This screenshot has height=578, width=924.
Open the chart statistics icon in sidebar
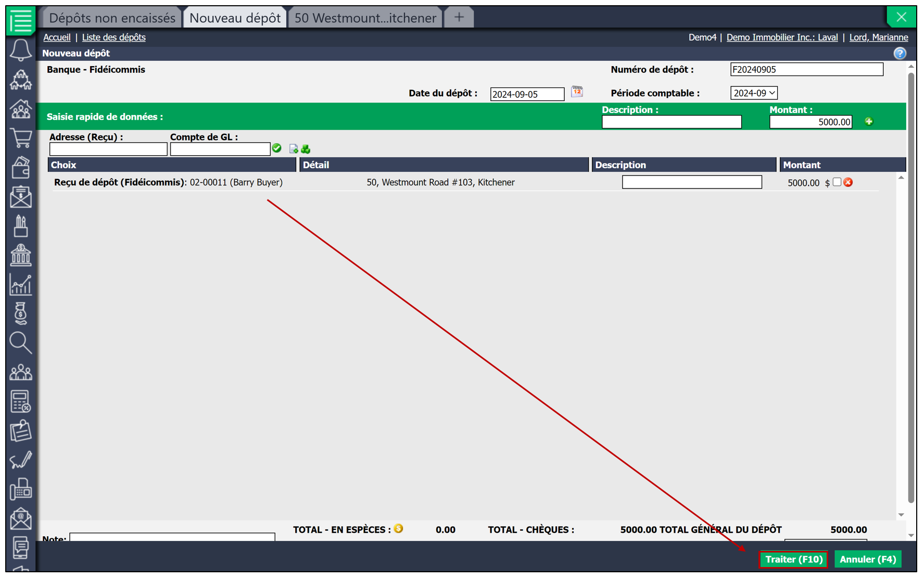[x=21, y=285]
